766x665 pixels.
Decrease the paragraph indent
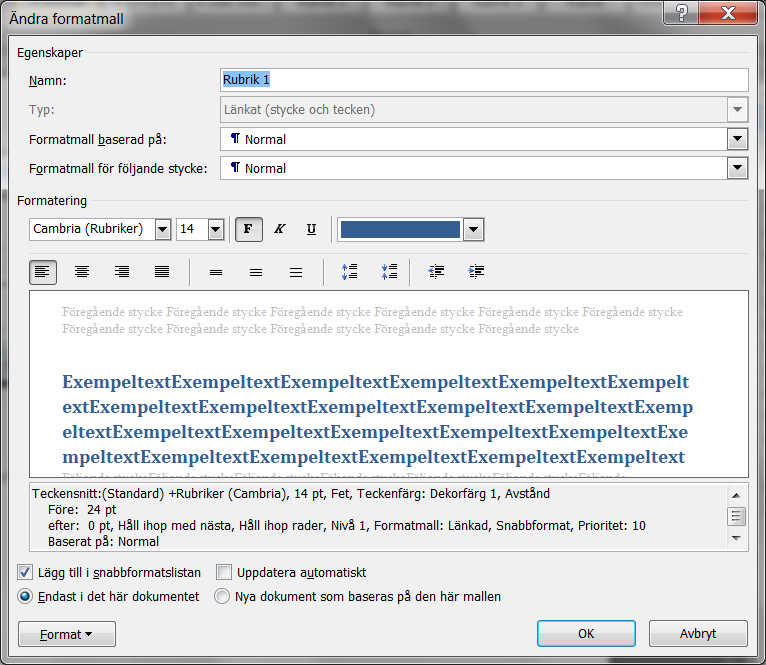(436, 272)
